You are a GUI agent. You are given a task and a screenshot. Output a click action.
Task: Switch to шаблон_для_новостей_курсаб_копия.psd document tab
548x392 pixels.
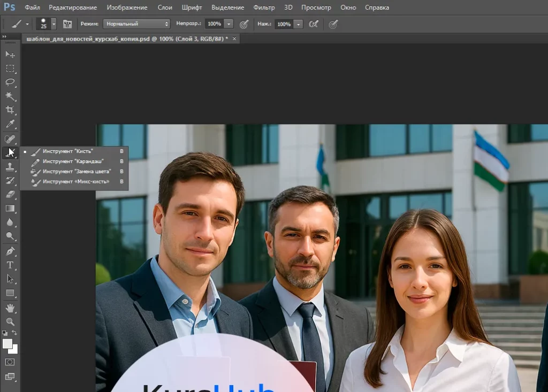[127, 39]
